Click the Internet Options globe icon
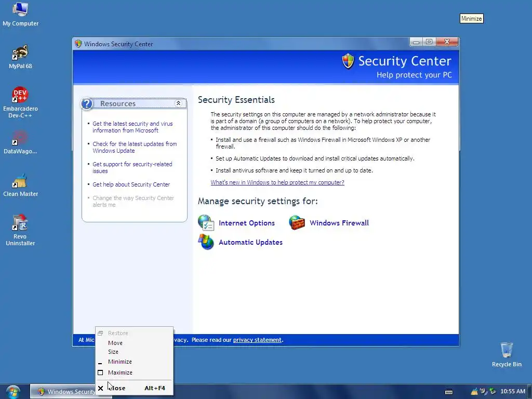 point(206,222)
